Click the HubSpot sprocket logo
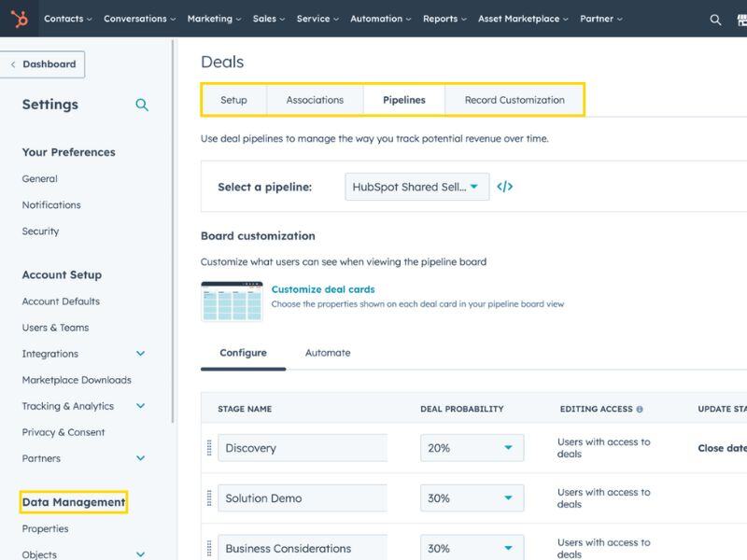Viewport: 747px width, 560px height. click(x=19, y=19)
